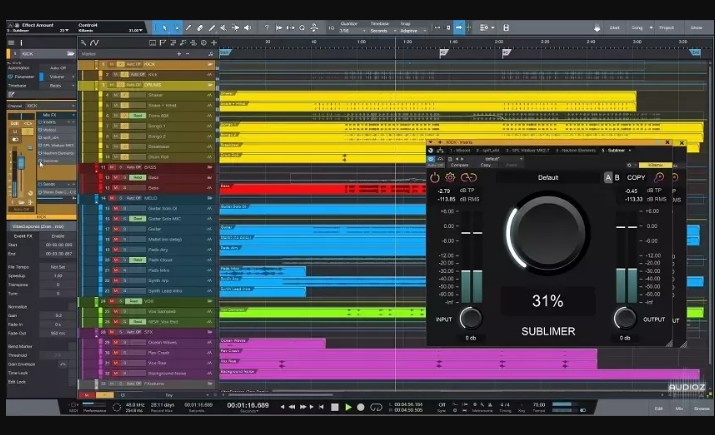Click the Ocean Waves clip in arrangement

[x=272, y=342]
